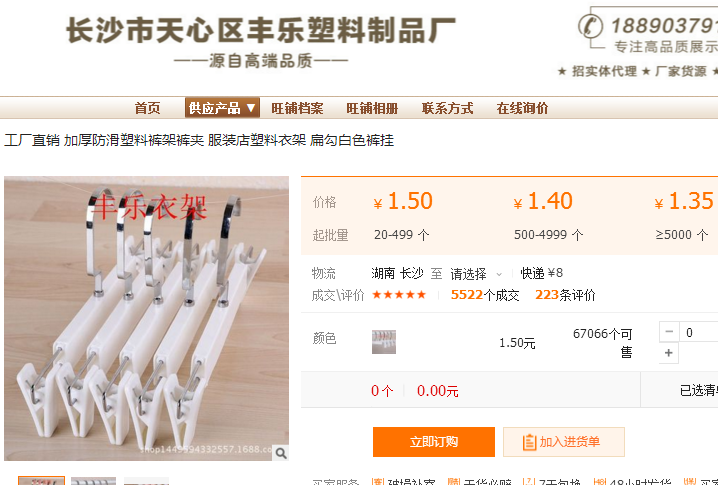The height and width of the screenshot is (485, 718).
Task: Open the 在线询价 tab
Action: [x=522, y=108]
